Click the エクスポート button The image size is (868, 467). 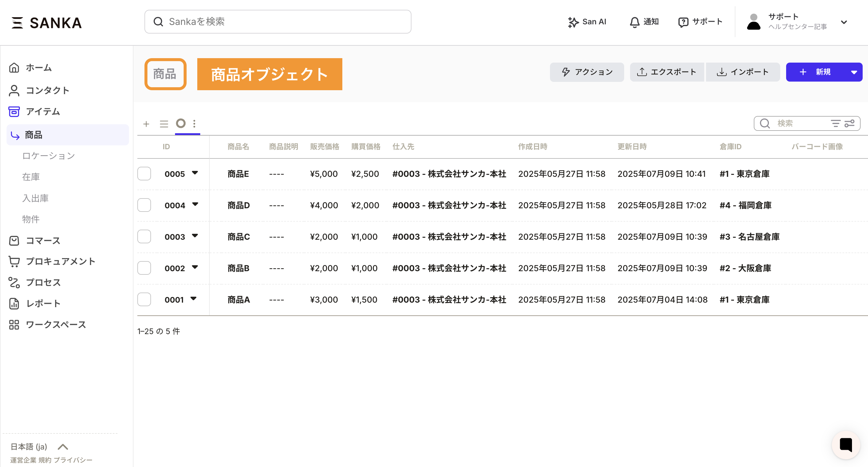point(667,72)
